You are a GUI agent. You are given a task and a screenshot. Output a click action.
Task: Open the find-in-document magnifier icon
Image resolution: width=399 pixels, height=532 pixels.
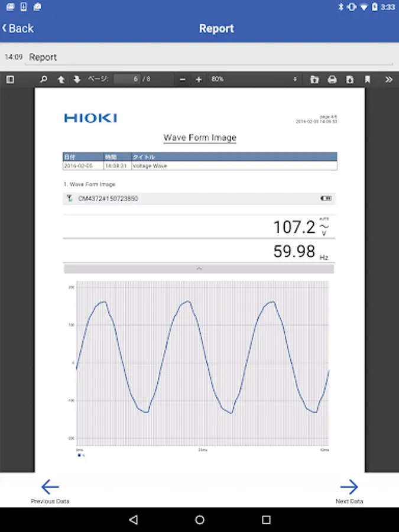(43, 79)
